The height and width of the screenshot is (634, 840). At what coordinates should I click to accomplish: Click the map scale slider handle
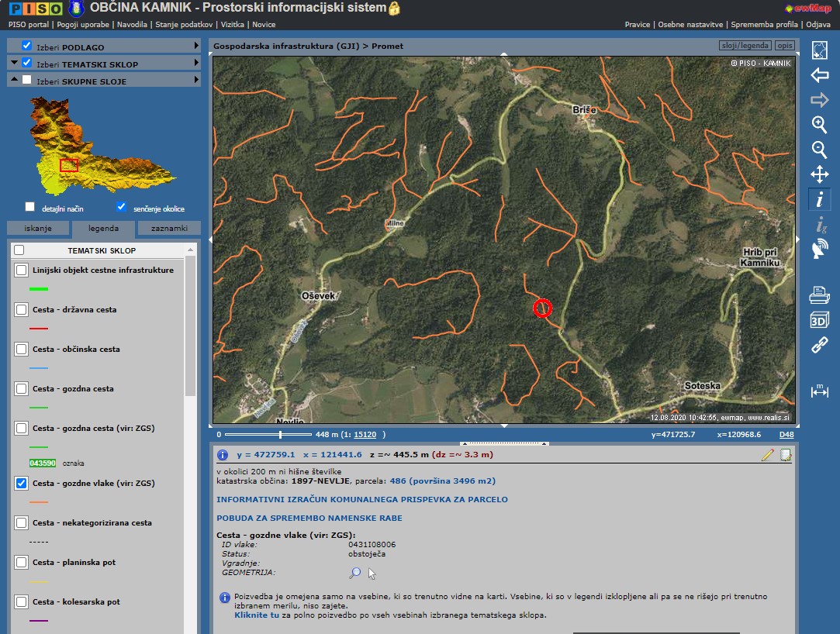(x=280, y=435)
